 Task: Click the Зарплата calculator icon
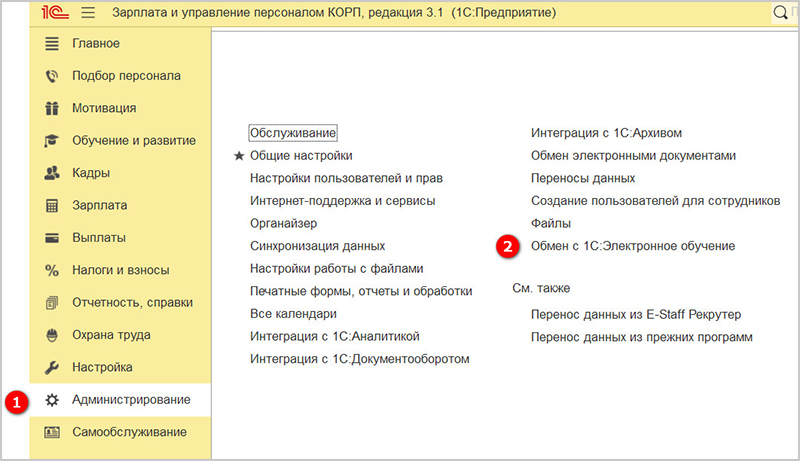[52, 206]
